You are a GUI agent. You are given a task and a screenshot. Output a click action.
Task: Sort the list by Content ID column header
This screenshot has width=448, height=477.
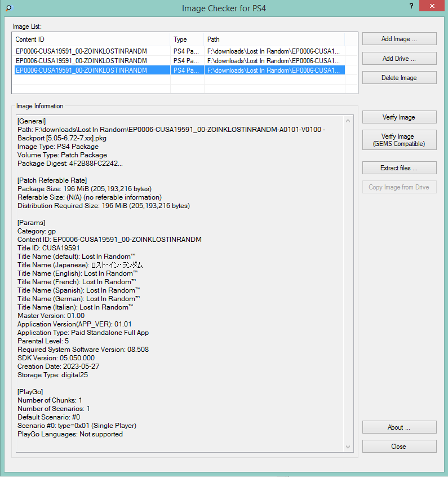(x=91, y=39)
